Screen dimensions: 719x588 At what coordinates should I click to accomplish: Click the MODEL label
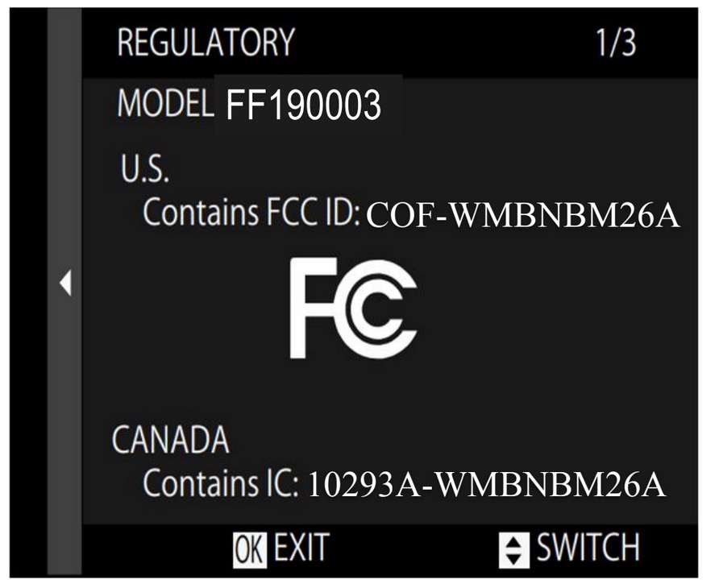click(x=165, y=103)
